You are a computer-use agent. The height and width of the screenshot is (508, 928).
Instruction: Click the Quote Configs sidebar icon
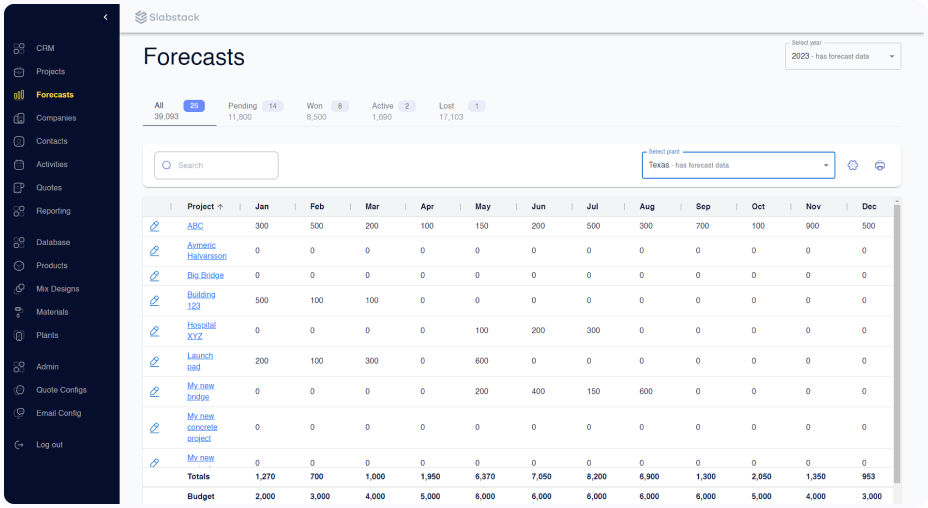(x=19, y=390)
